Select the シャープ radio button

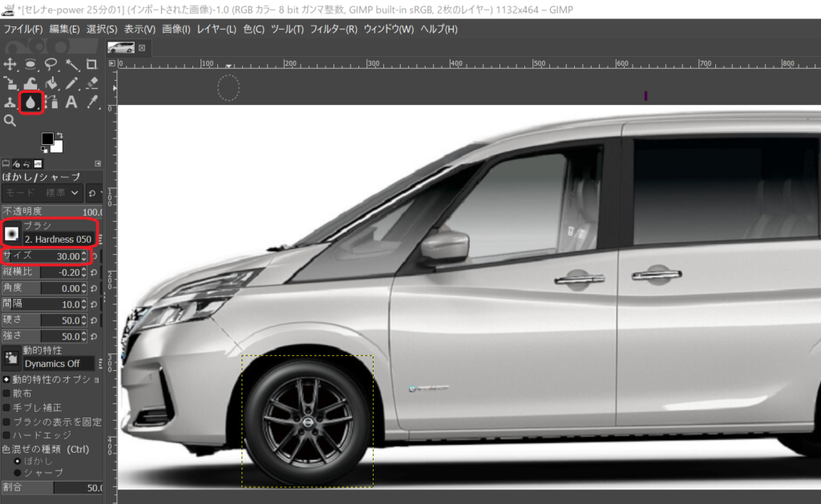[18, 473]
